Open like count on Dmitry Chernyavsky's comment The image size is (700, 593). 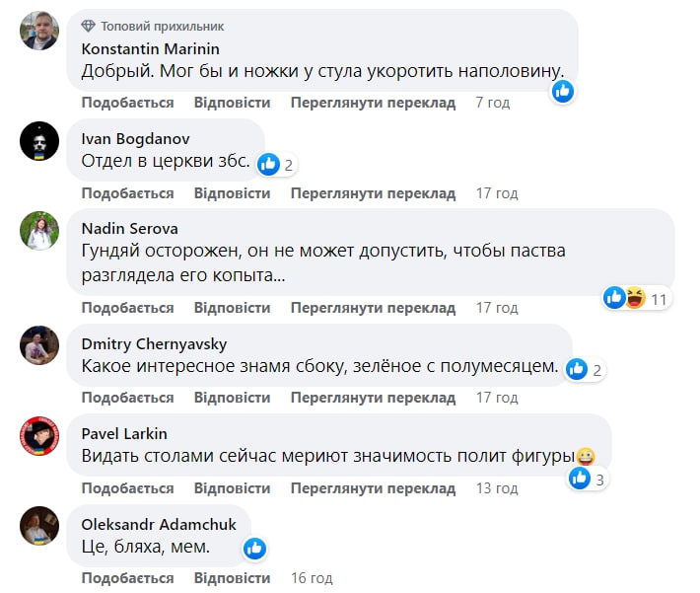[x=585, y=370]
